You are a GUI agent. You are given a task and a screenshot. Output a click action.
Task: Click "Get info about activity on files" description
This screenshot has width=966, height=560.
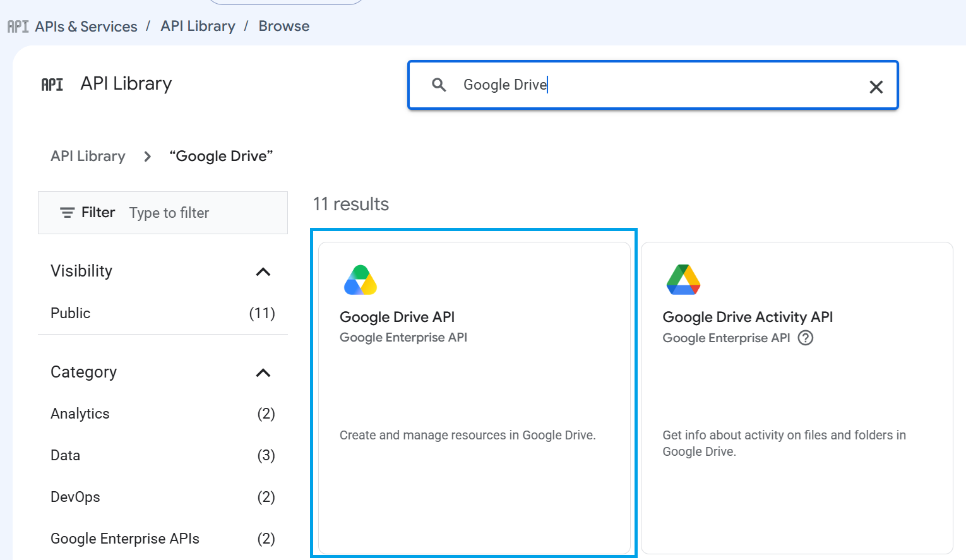point(784,443)
